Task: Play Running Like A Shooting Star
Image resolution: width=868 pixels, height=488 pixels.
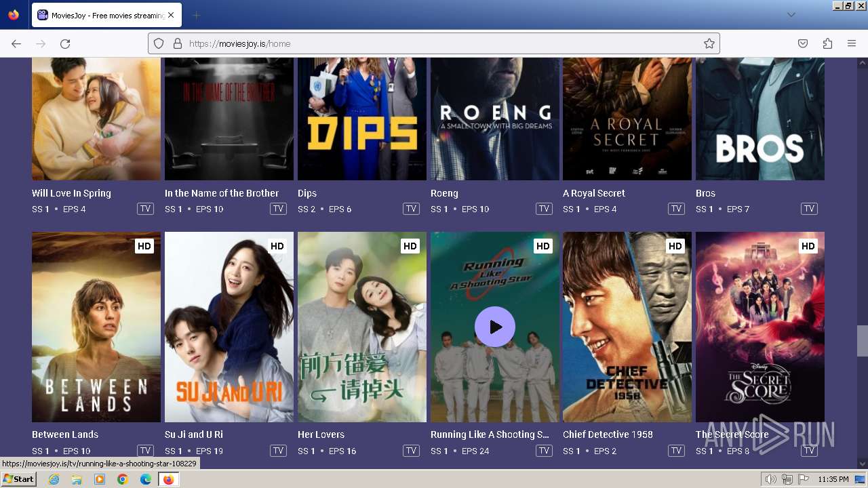Action: [495, 327]
